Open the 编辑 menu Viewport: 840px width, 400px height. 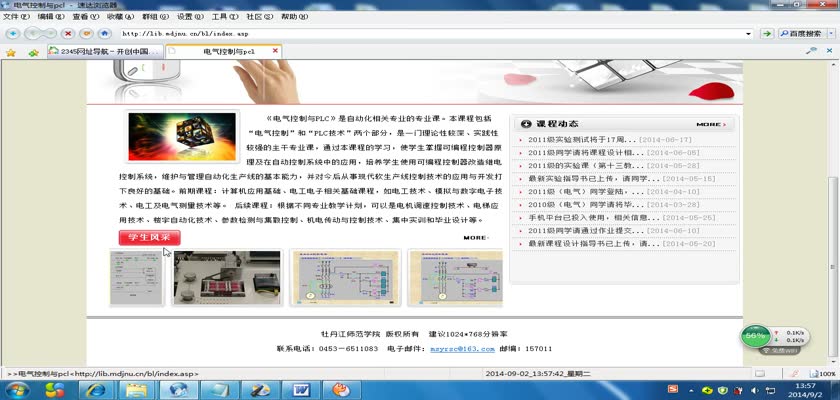[51, 17]
